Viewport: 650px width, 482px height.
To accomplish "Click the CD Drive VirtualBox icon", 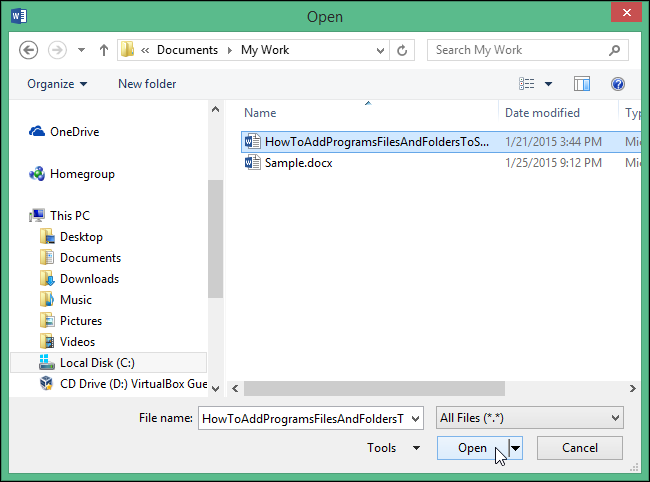I will click(47, 383).
